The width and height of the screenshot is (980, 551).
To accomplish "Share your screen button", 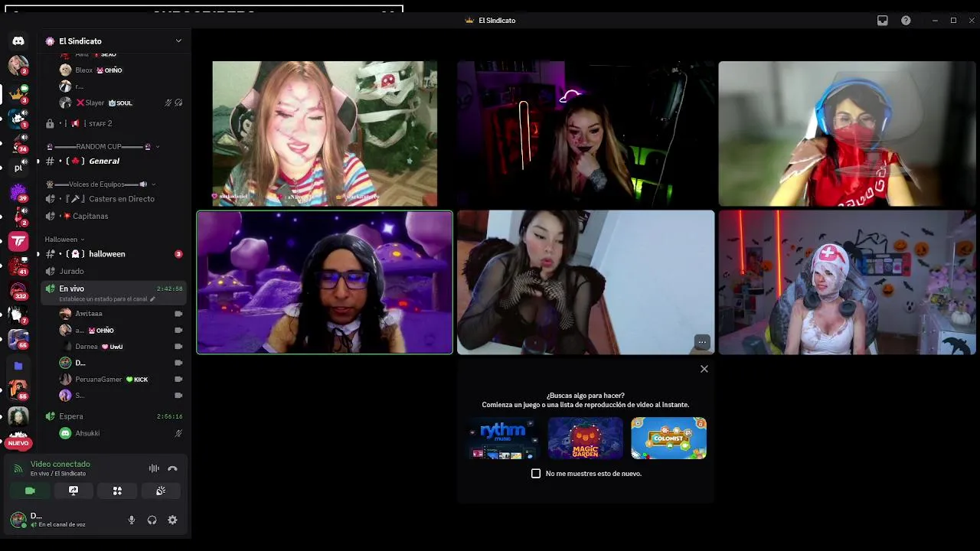I will pyautogui.click(x=73, y=491).
